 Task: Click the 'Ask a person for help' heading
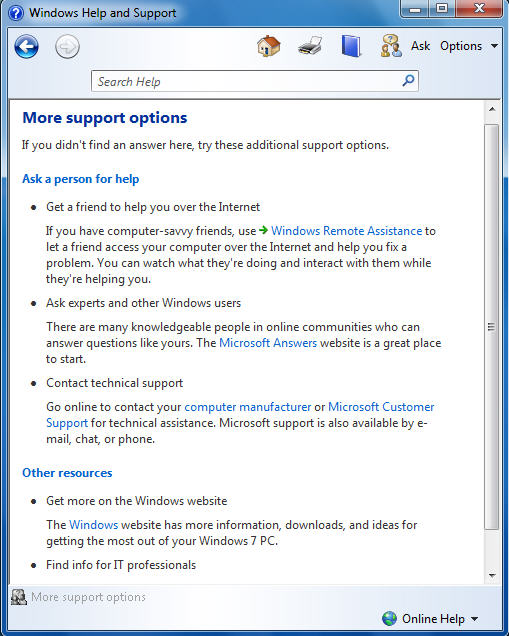[x=80, y=179]
